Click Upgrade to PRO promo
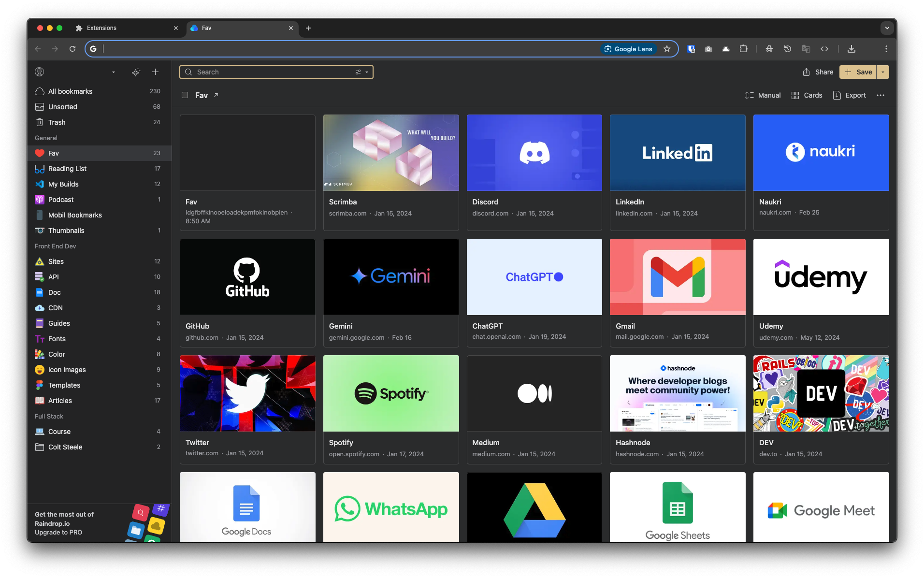This screenshot has height=578, width=924. click(x=58, y=533)
